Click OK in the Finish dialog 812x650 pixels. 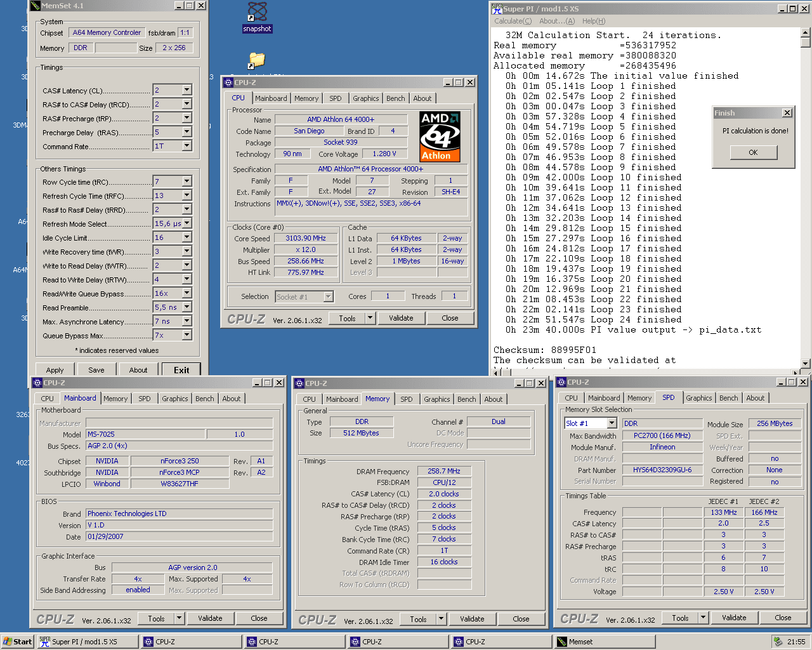(753, 152)
